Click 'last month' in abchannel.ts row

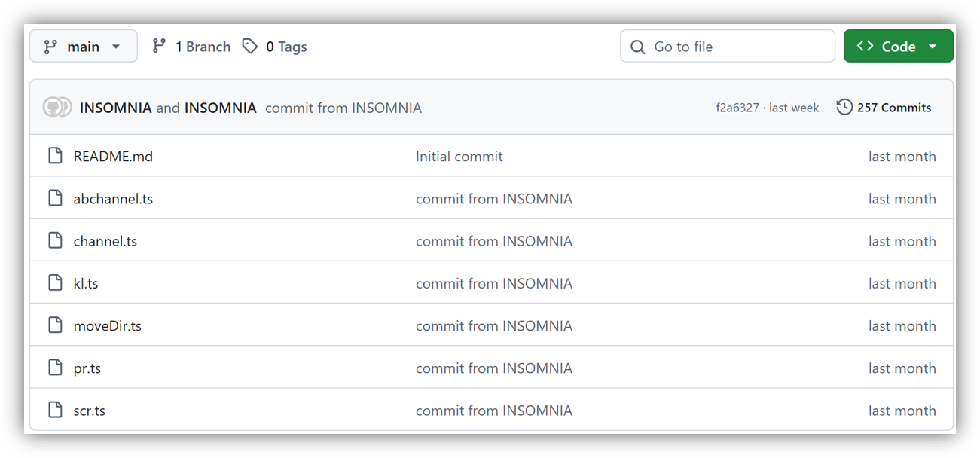pyautogui.click(x=902, y=199)
